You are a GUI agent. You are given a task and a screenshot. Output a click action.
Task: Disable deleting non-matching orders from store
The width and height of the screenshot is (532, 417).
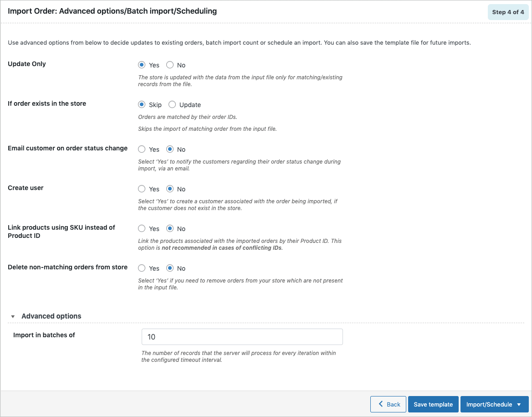tap(170, 268)
